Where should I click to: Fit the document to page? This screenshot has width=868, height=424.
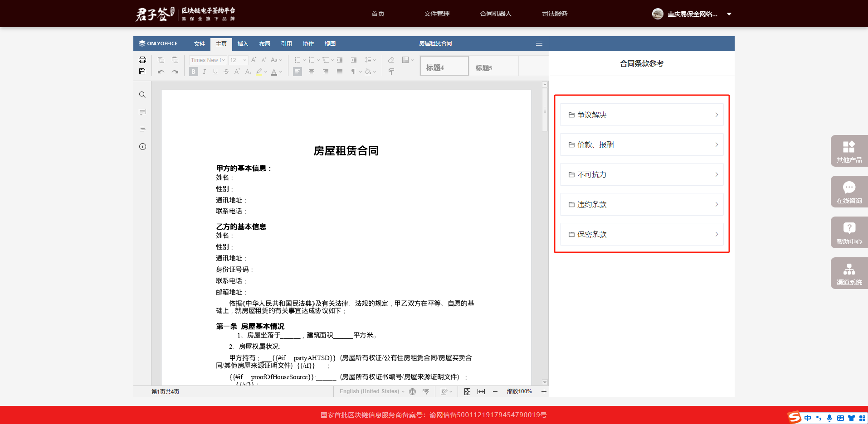[x=467, y=391]
